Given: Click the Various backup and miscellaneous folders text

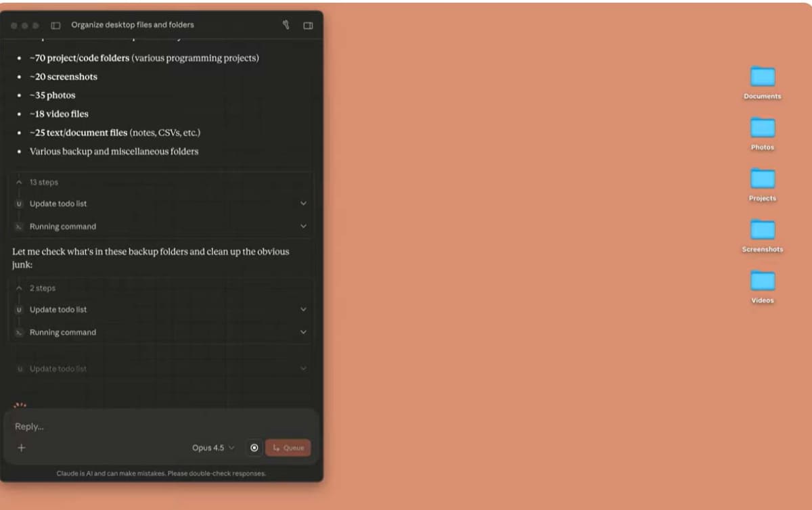Looking at the screenshot, I should [x=114, y=152].
